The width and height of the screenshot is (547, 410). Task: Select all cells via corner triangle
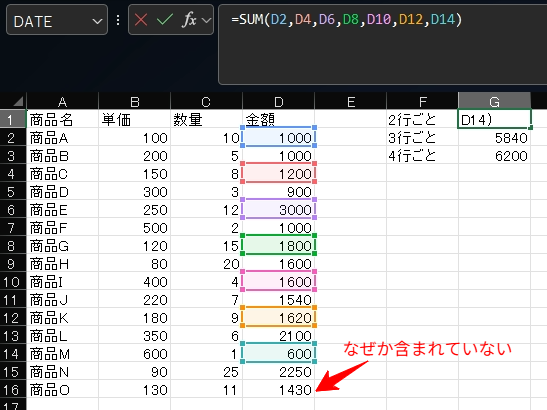tap(18, 102)
